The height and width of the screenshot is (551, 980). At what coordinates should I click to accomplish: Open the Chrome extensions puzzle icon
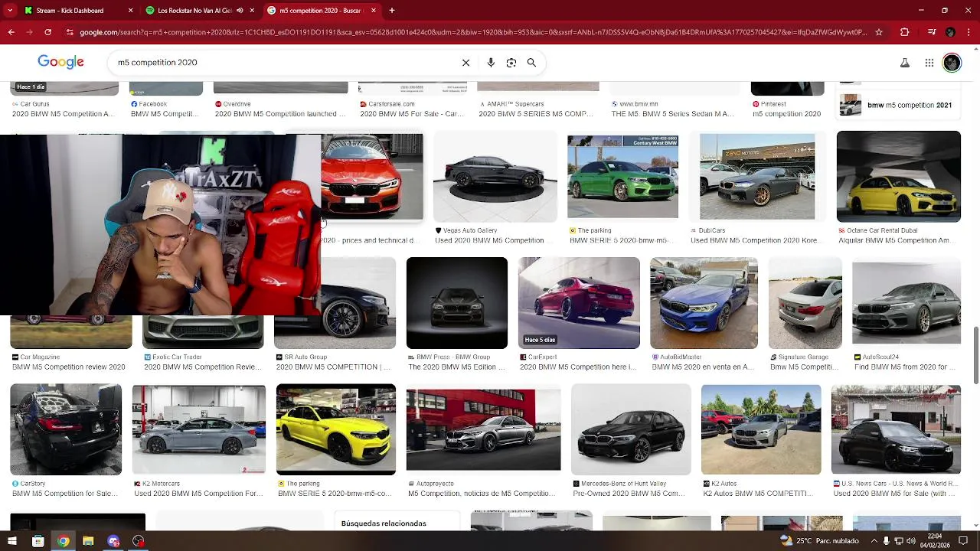click(x=904, y=32)
